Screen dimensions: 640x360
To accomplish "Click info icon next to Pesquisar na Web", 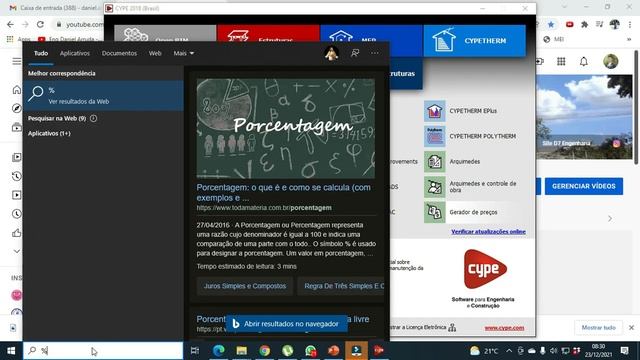I will click(93, 118).
